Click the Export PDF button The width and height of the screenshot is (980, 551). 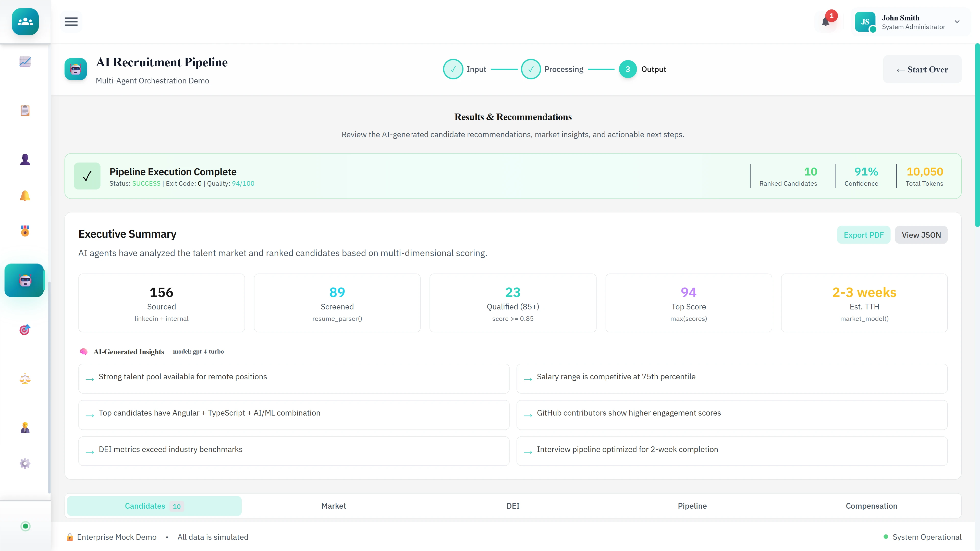click(x=864, y=235)
